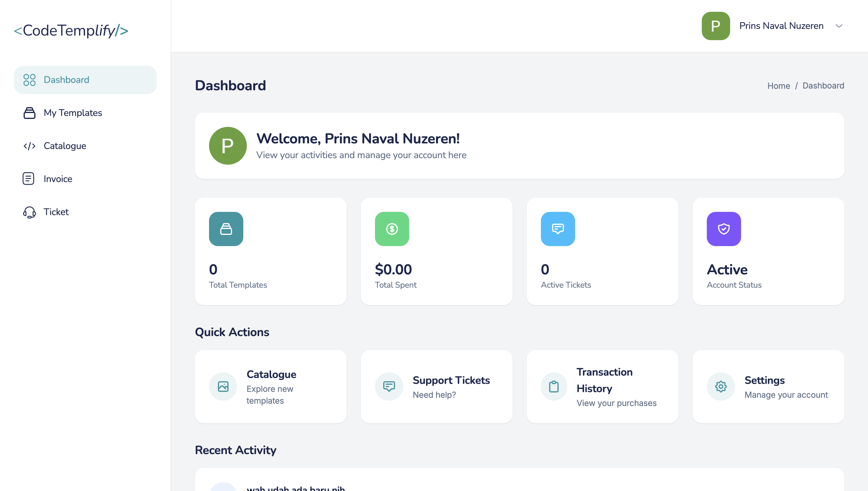
Task: Click the clipboard icon on Transaction History card
Action: (554, 387)
